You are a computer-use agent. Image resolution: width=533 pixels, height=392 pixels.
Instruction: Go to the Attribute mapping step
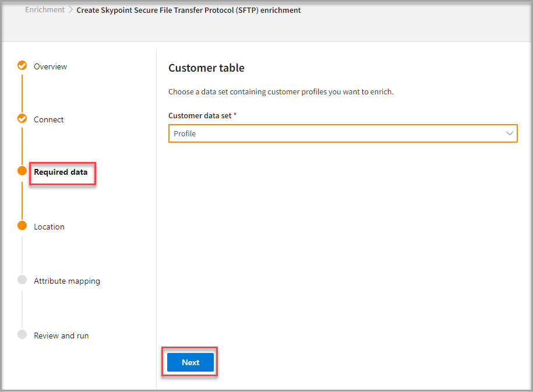(x=67, y=281)
